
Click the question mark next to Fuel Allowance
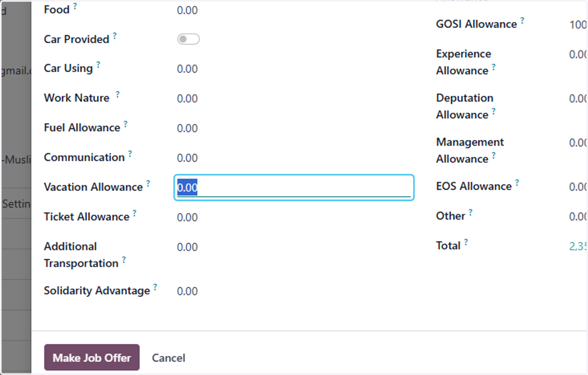point(125,125)
